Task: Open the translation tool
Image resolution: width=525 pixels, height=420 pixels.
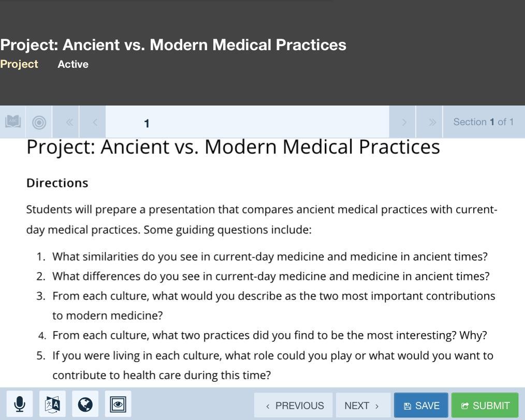Action: tap(52, 404)
